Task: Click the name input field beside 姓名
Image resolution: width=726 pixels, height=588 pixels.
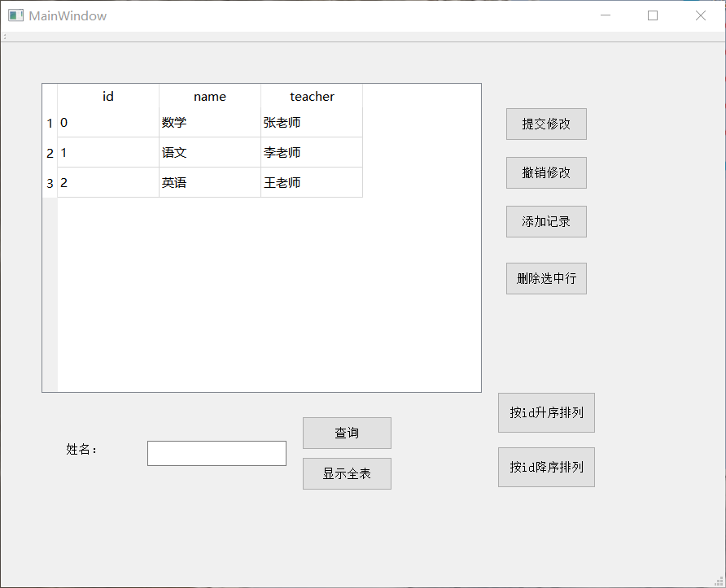Action: [x=216, y=452]
